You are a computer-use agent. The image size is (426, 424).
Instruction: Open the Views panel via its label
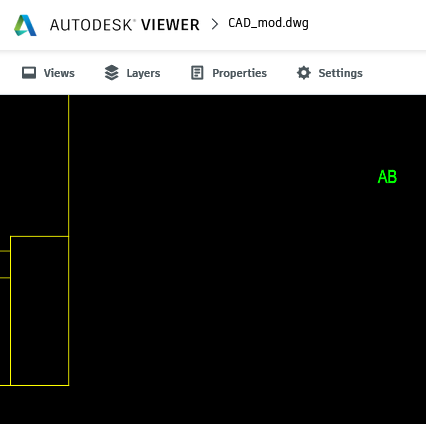[x=59, y=73]
